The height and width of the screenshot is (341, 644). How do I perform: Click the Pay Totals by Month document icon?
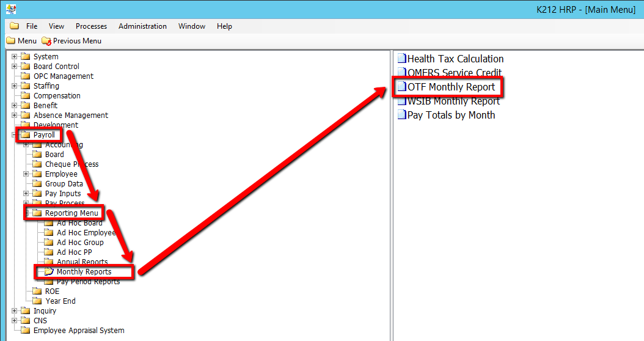pos(401,115)
